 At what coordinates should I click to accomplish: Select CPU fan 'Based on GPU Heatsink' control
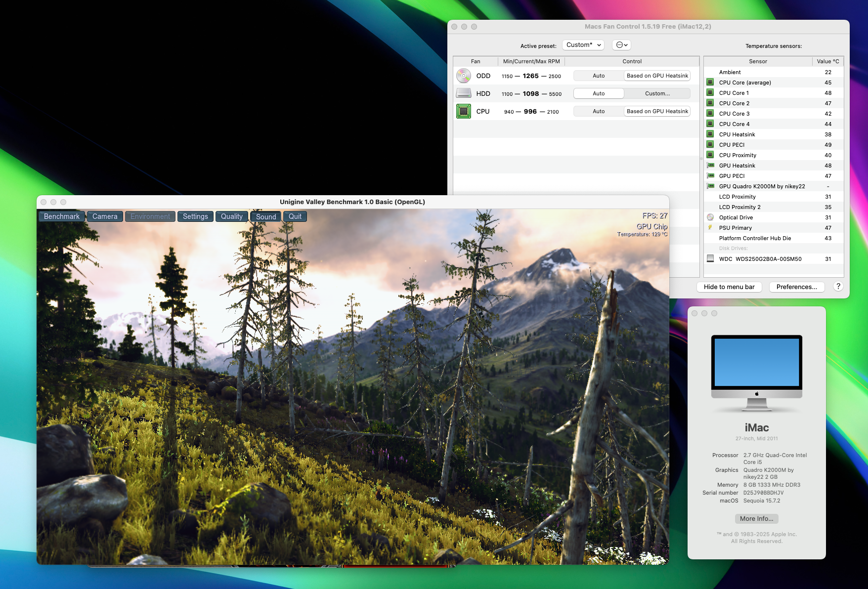pyautogui.click(x=657, y=111)
